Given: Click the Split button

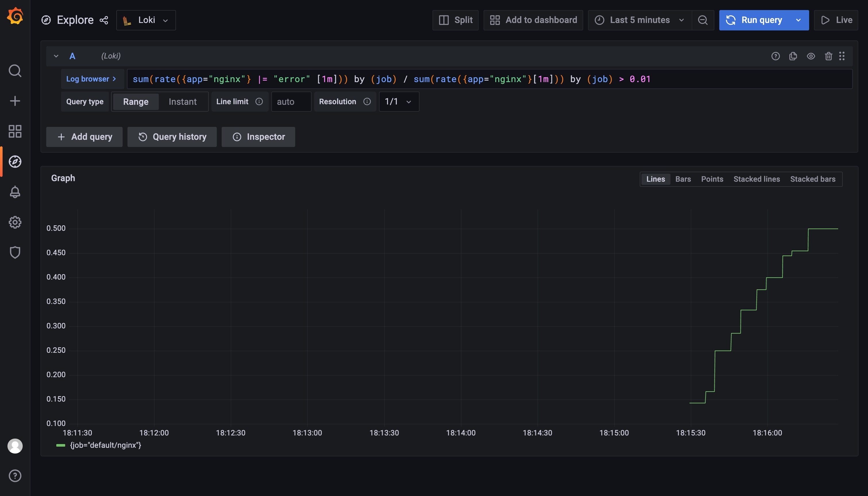Looking at the screenshot, I should point(455,20).
